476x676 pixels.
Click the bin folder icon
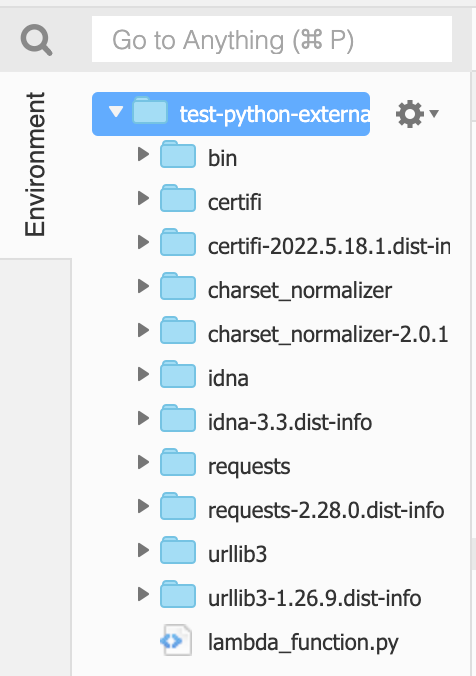pos(178,154)
